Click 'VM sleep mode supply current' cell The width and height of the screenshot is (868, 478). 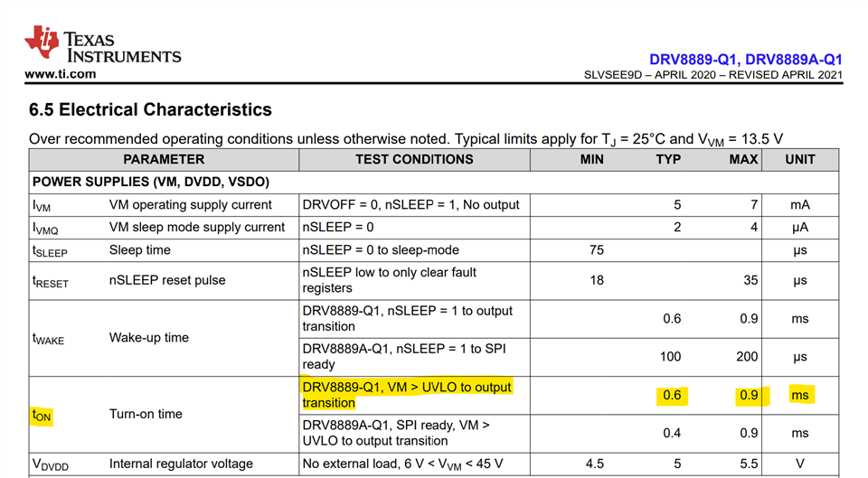coord(197,227)
